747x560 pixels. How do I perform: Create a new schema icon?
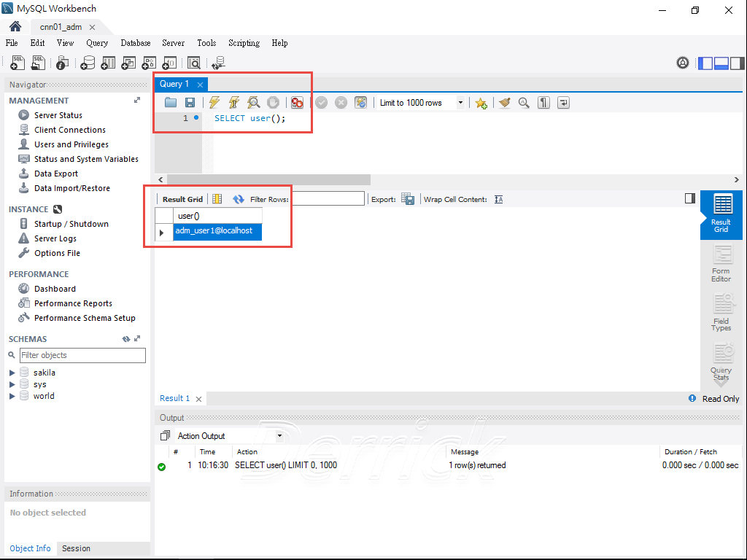point(88,63)
